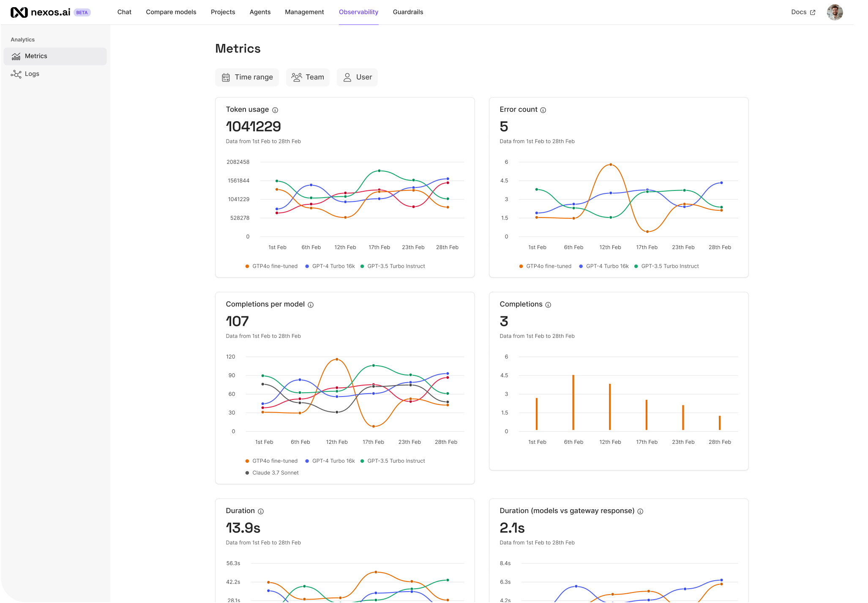The height and width of the screenshot is (603, 868).
Task: Toggle GPT-3.5 Turbo Instruct in Completions per model legend
Action: (x=393, y=461)
